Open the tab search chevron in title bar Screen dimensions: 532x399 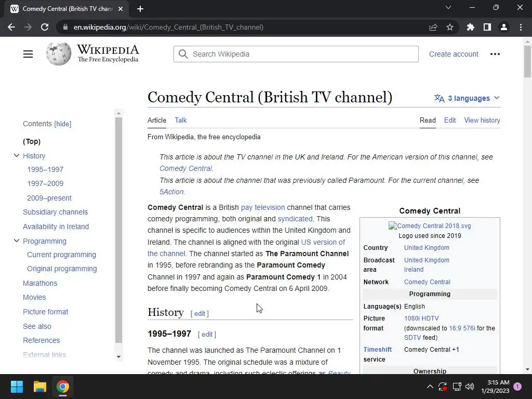pyautogui.click(x=448, y=7)
